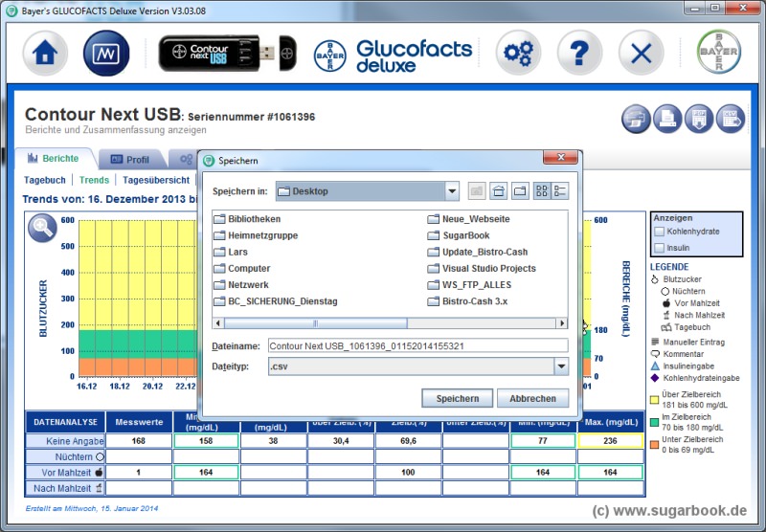Viewport: 766px width, 532px height.
Task: Click the Keine Angabe row label
Action: [65, 441]
